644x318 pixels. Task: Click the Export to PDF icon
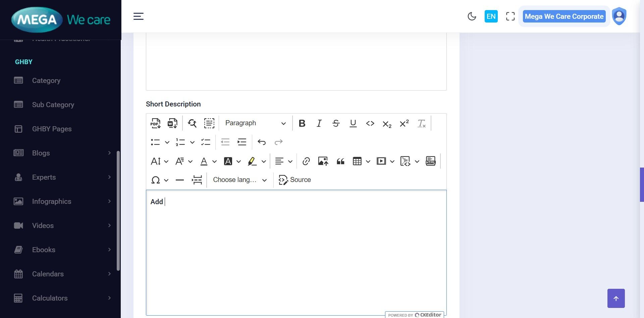(x=155, y=123)
